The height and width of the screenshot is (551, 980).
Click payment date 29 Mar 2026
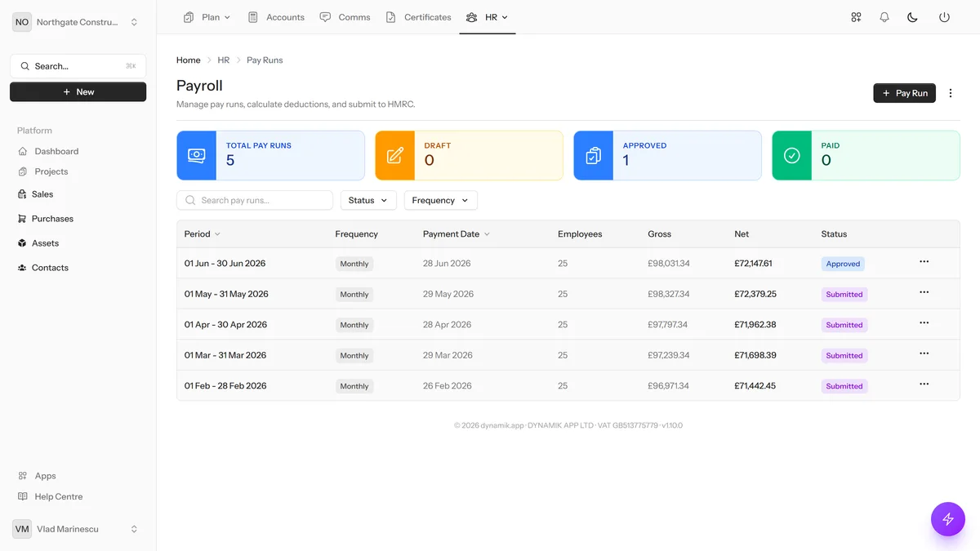448,355
